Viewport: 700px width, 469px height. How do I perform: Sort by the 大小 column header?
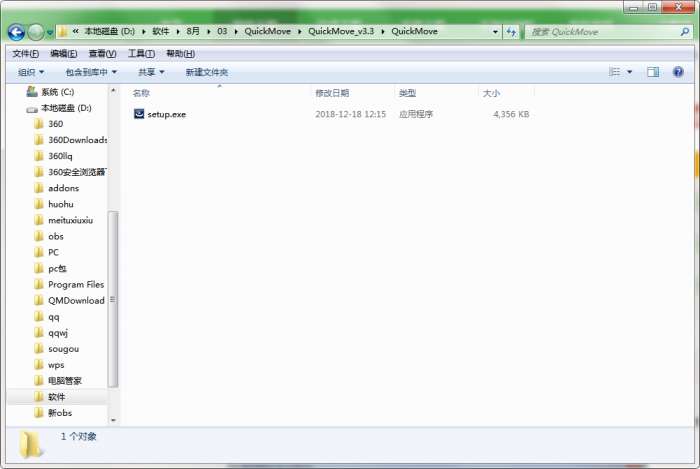[x=491, y=93]
